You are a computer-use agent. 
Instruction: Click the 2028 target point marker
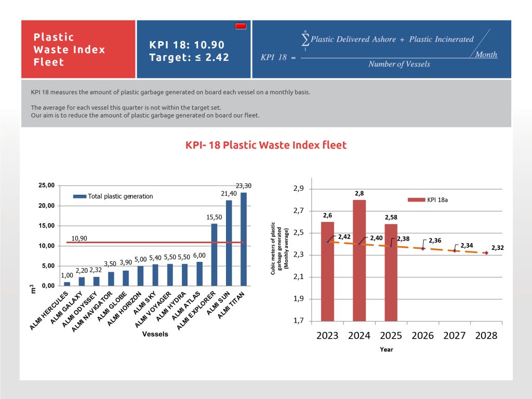point(486,253)
